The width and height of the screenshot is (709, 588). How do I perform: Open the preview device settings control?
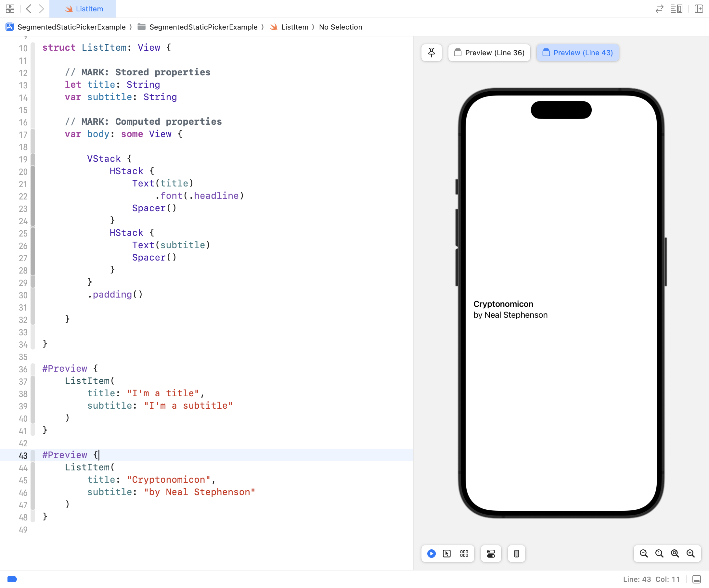click(491, 554)
